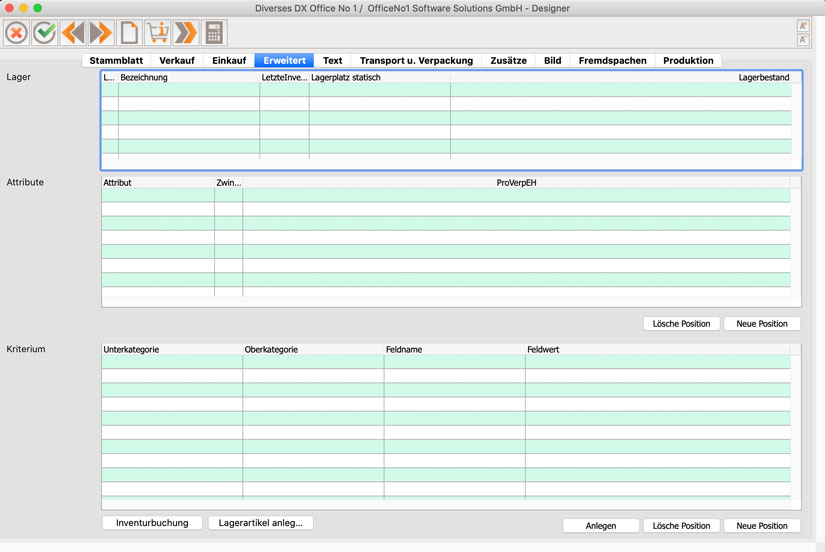Click Neue Position under the Attribute table
Image resolution: width=825 pixels, height=552 pixels.
[762, 324]
